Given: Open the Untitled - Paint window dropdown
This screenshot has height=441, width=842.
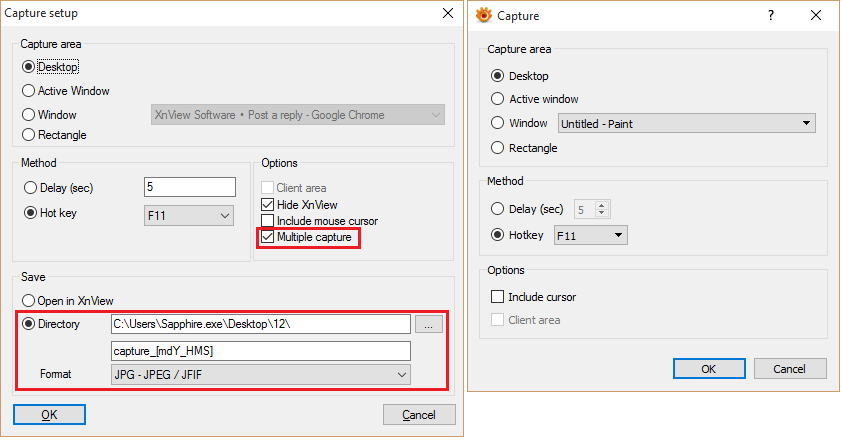Looking at the screenshot, I should pyautogui.click(x=686, y=124).
